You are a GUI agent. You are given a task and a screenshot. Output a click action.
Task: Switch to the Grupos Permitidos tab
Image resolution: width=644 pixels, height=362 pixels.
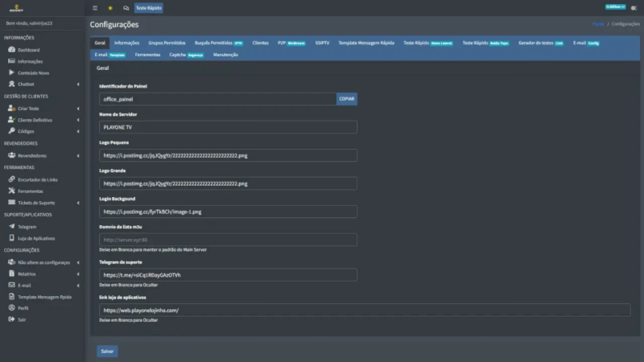tap(167, 43)
